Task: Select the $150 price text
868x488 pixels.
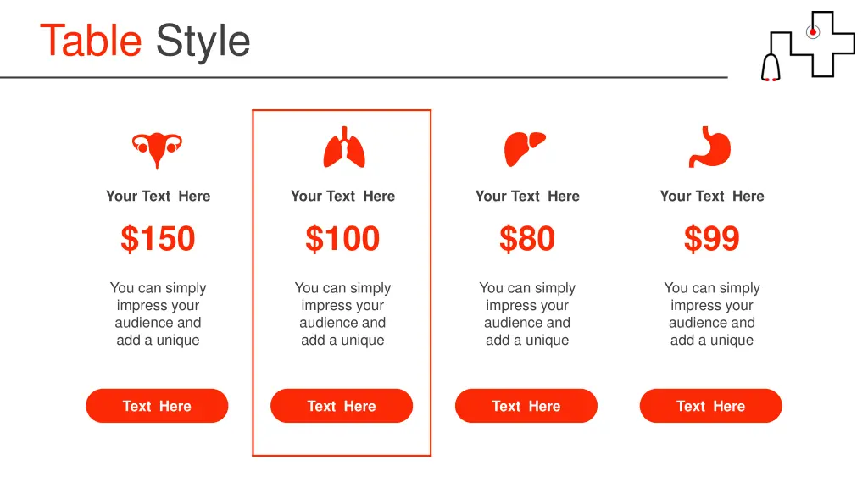Action: click(158, 238)
